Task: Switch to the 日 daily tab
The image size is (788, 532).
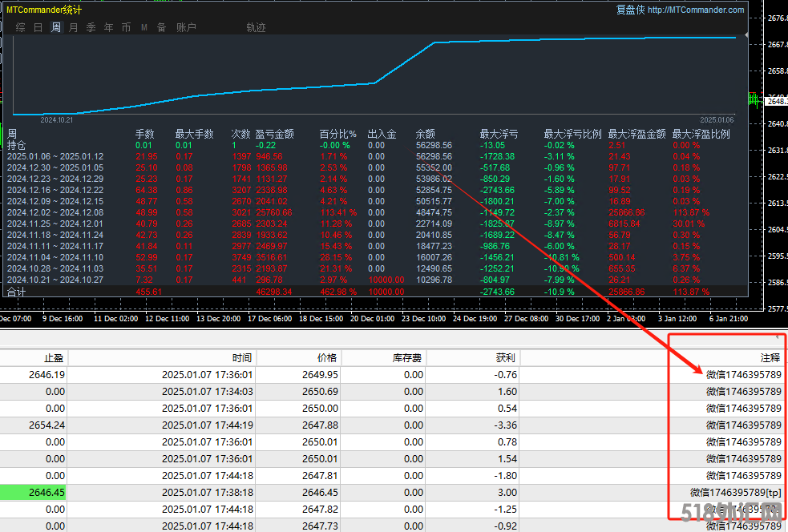Action: click(38, 27)
